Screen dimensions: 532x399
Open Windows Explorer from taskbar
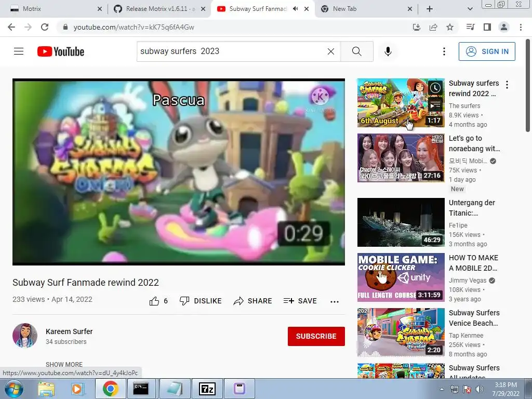tap(46, 389)
